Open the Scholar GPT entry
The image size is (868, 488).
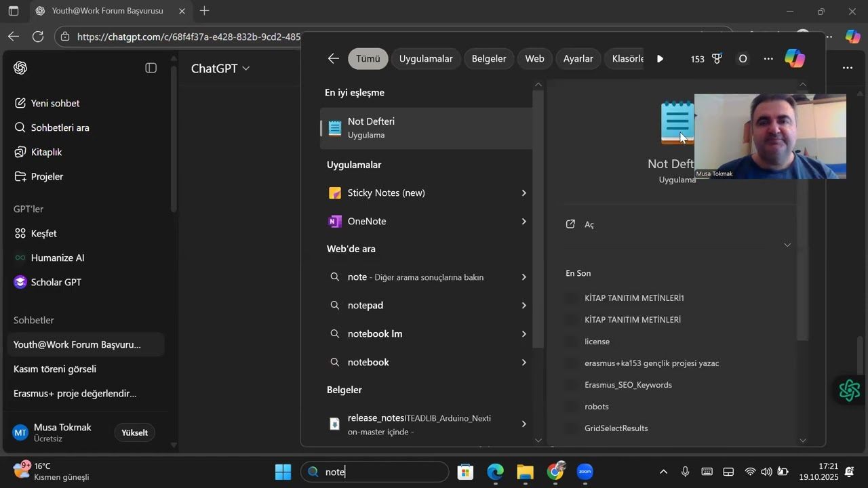pyautogui.click(x=48, y=282)
